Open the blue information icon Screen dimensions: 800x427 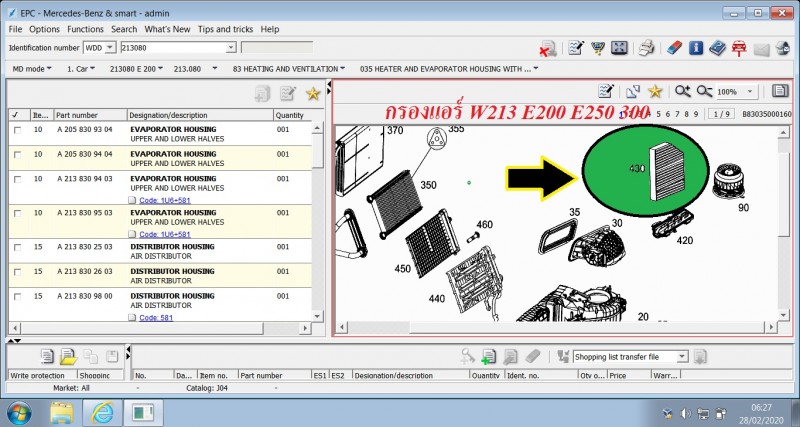tap(696, 48)
